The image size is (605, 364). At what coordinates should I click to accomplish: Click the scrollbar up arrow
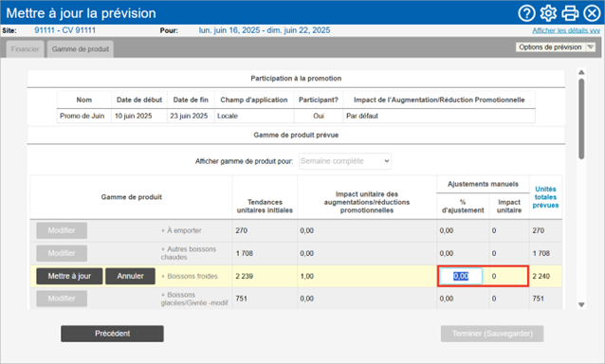(x=581, y=72)
